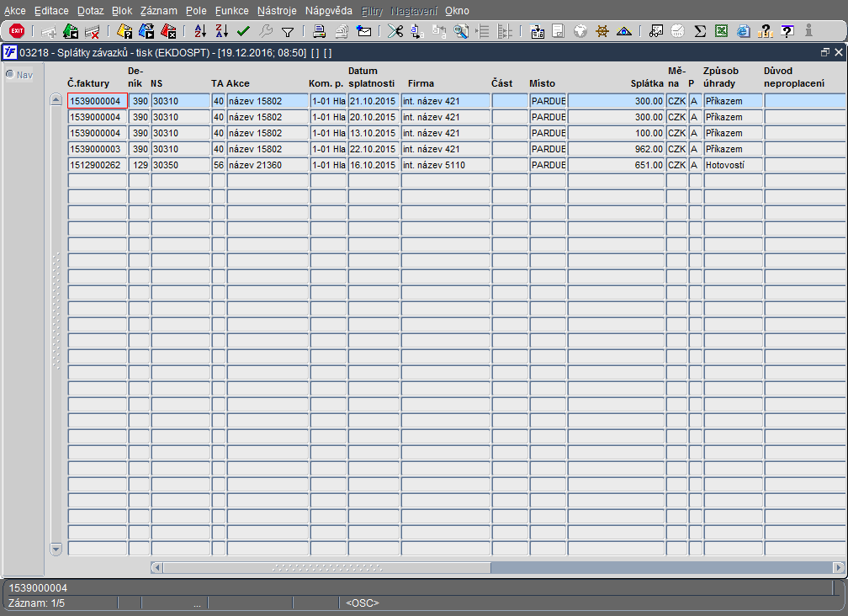Click the green checkmark save icon
The height and width of the screenshot is (616, 848).
[x=243, y=31]
